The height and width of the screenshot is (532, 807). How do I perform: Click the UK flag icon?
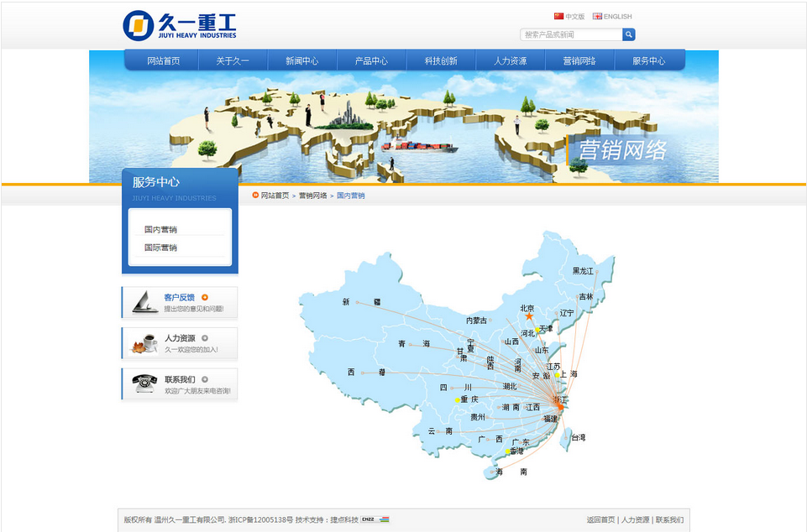[x=597, y=16]
